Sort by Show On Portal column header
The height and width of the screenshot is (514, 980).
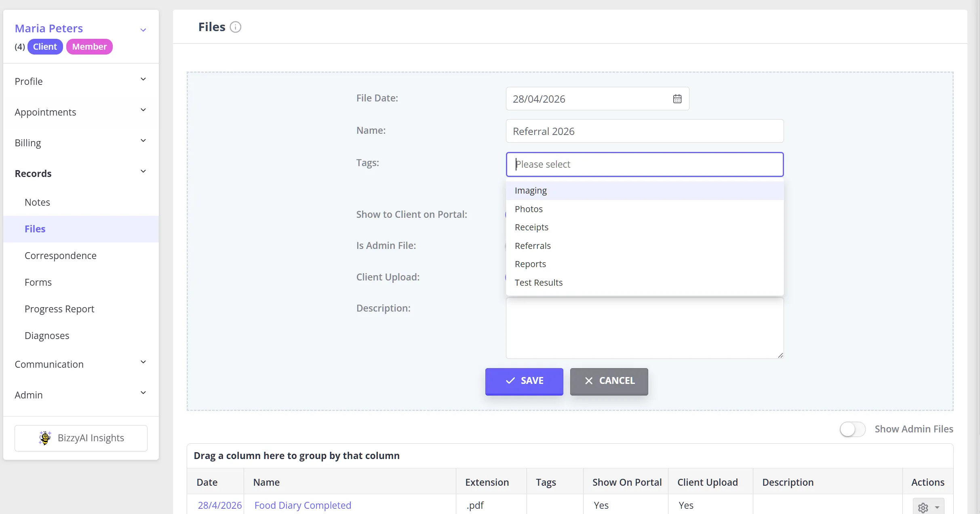[x=626, y=482]
